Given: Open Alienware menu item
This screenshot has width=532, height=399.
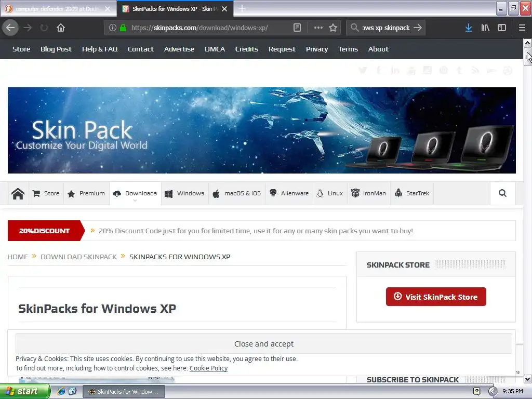Looking at the screenshot, I should click(x=289, y=193).
